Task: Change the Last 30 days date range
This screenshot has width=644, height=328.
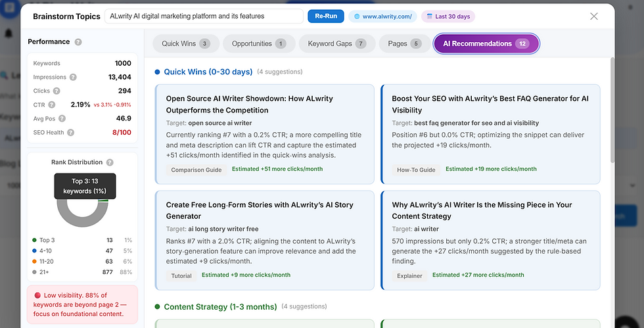Action: coord(448,16)
